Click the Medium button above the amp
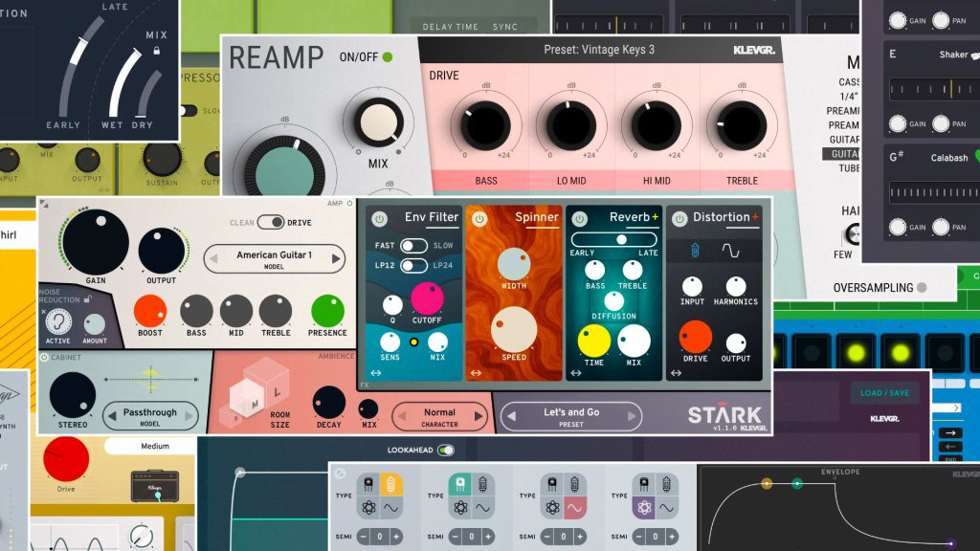 150,446
